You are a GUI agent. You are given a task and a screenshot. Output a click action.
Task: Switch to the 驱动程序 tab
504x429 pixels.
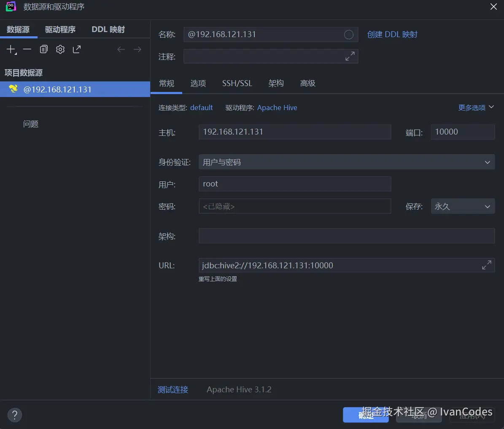point(60,30)
